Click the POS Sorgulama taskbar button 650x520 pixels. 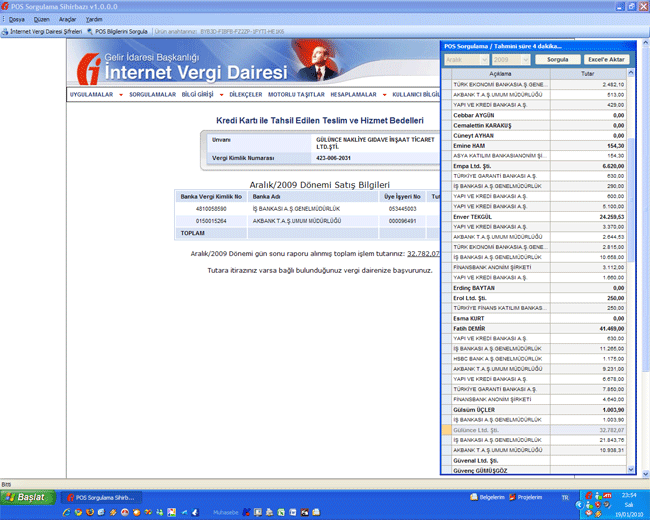(x=101, y=498)
